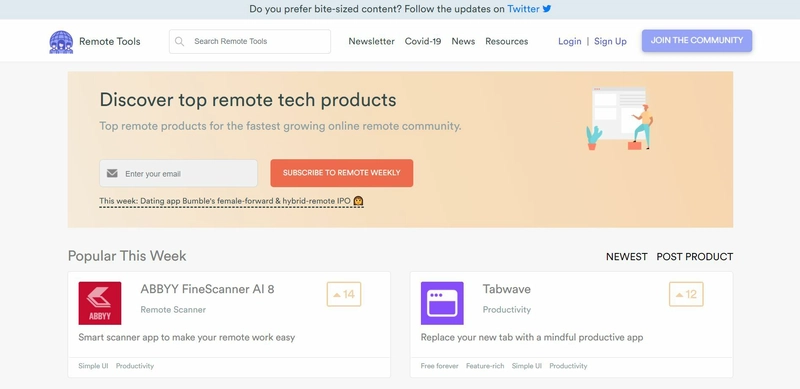Upvote ABBYY FineScanner AI 8
Image resolution: width=800 pixels, height=389 pixels.
pyautogui.click(x=344, y=295)
